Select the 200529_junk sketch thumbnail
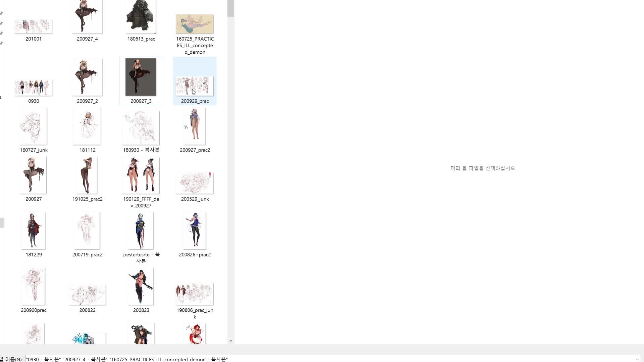 (x=195, y=183)
